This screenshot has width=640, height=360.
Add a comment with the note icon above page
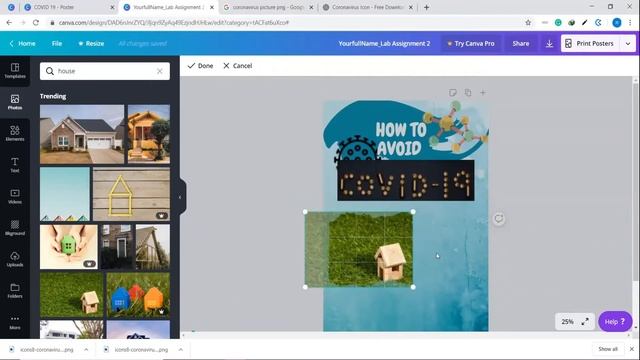453,93
